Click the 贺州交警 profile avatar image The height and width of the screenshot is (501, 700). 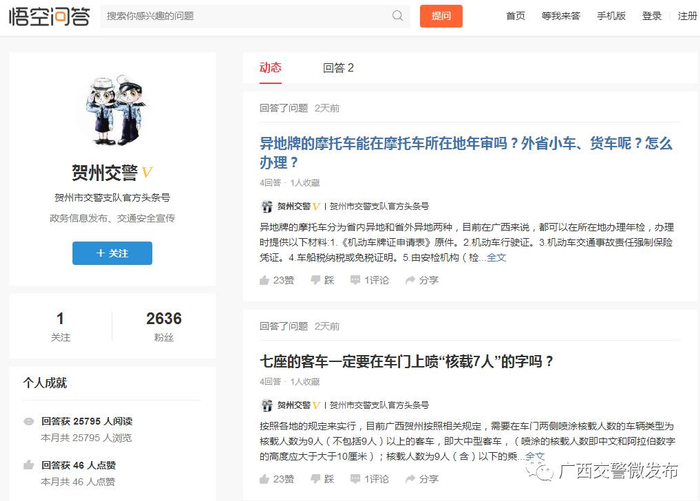click(116, 109)
